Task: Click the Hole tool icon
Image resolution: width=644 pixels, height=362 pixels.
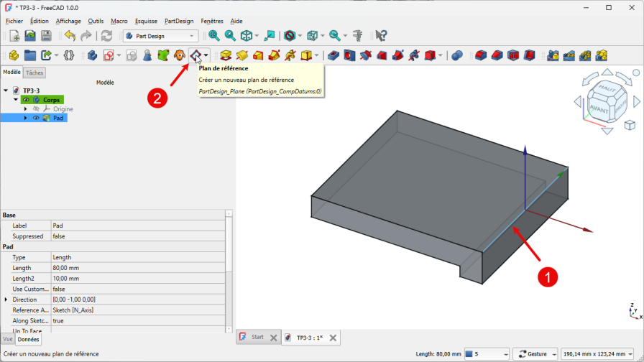Action: pos(349,55)
